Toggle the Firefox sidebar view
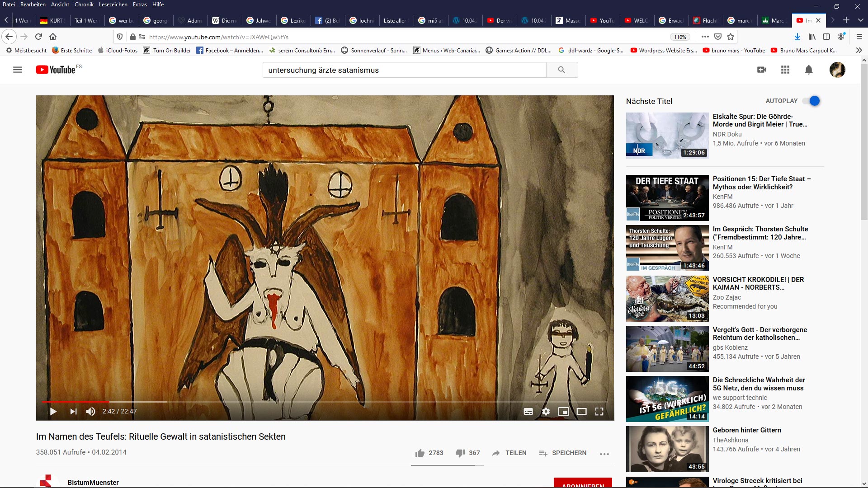The height and width of the screenshot is (488, 868). [x=826, y=37]
